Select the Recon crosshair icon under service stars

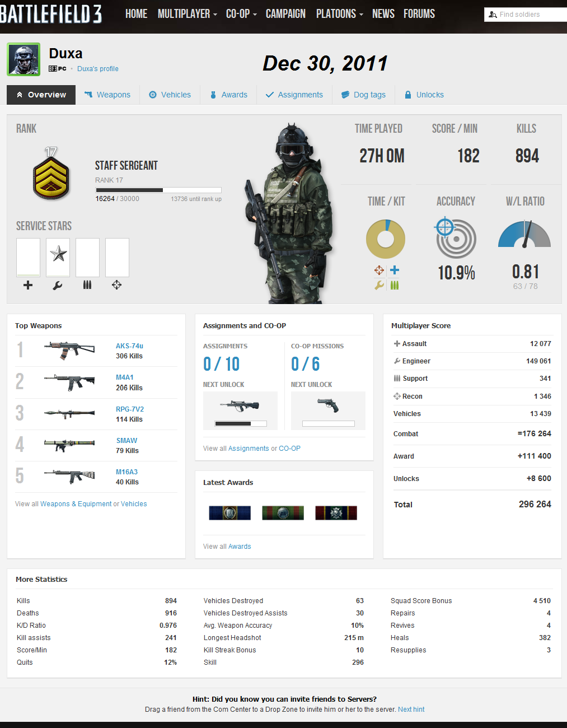click(x=116, y=285)
